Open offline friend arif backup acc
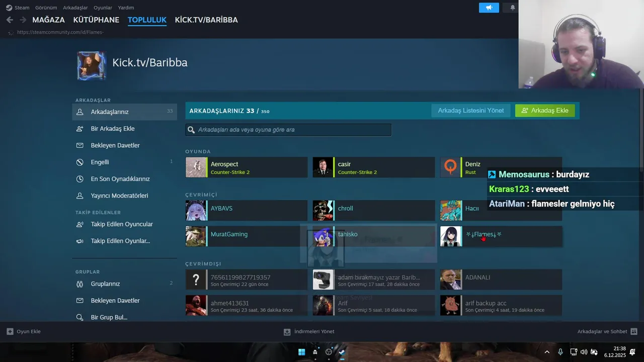Viewport: 644px width, 362px height. coord(501,305)
